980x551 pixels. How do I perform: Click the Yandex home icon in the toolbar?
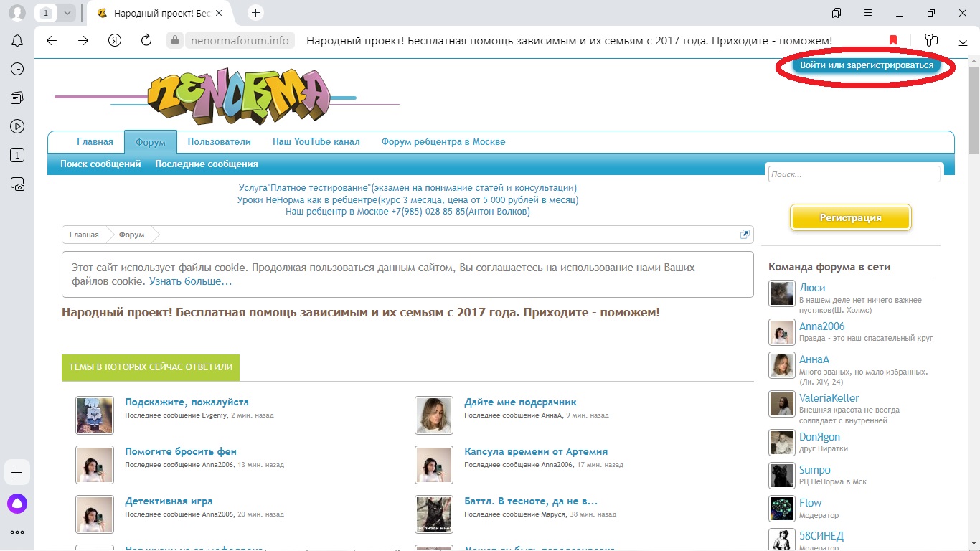pos(115,41)
